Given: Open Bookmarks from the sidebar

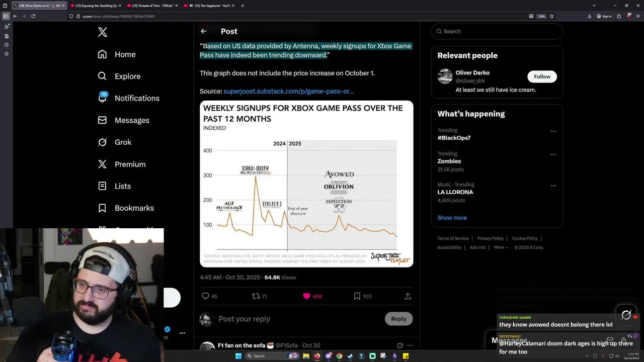Looking at the screenshot, I should pyautogui.click(x=126, y=208).
